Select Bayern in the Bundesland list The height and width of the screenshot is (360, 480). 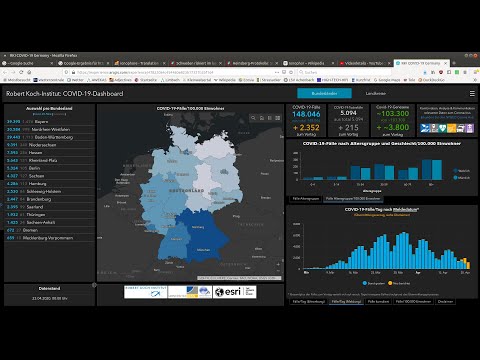49,122
